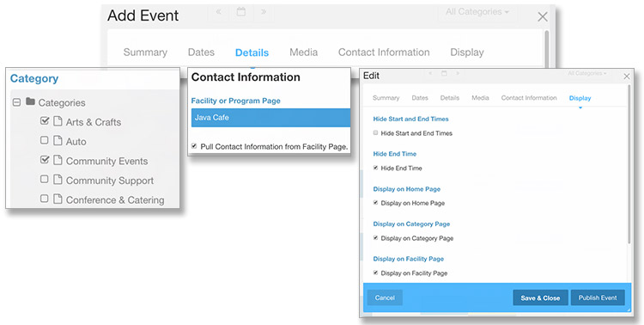
Task: Click the Add Event vertical scrollbar
Action: point(546,48)
